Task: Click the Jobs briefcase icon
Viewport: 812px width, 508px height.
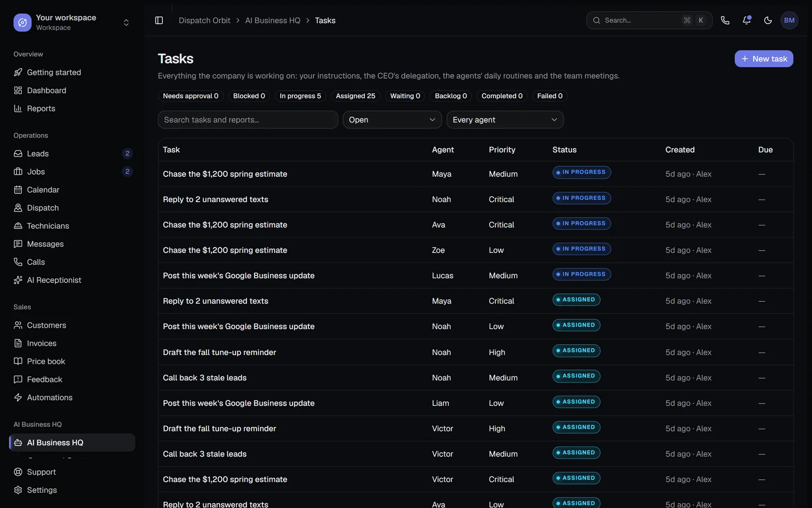Action: point(18,172)
